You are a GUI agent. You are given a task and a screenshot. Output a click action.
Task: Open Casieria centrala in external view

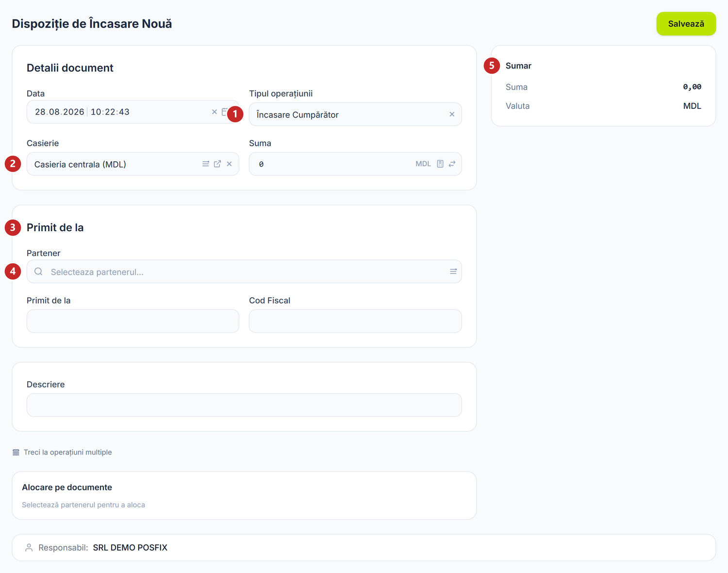pos(217,164)
